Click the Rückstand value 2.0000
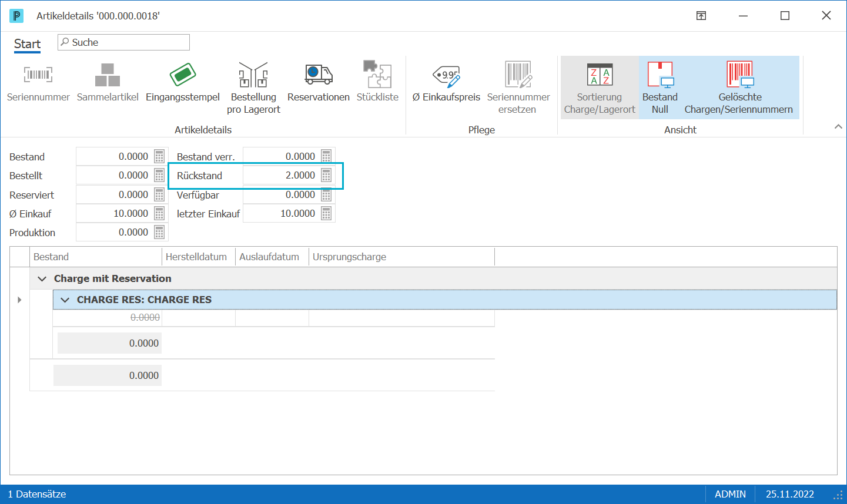 pyautogui.click(x=300, y=175)
